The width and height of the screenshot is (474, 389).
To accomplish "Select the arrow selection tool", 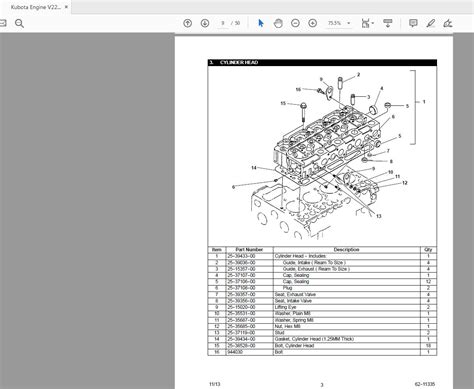I will [261, 23].
